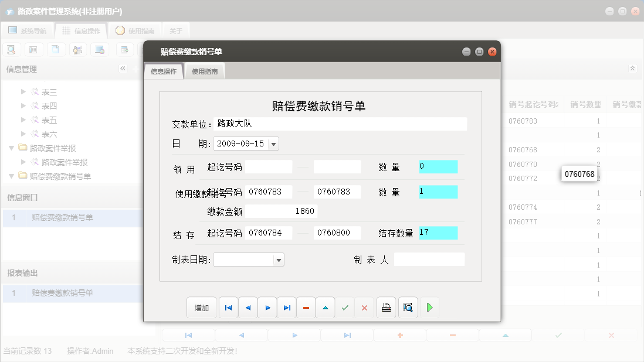The width and height of the screenshot is (644, 362).
Task: Click the 系统导航 tab
Action: (28, 30)
